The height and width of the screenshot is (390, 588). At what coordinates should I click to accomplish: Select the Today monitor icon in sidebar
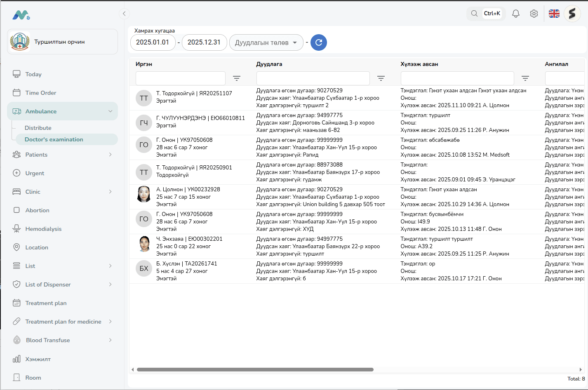[x=16, y=74]
